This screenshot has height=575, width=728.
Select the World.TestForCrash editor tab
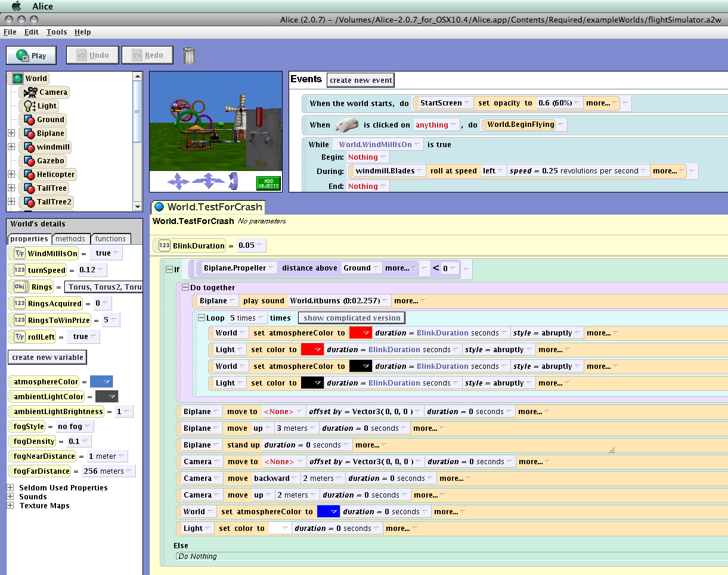209,207
